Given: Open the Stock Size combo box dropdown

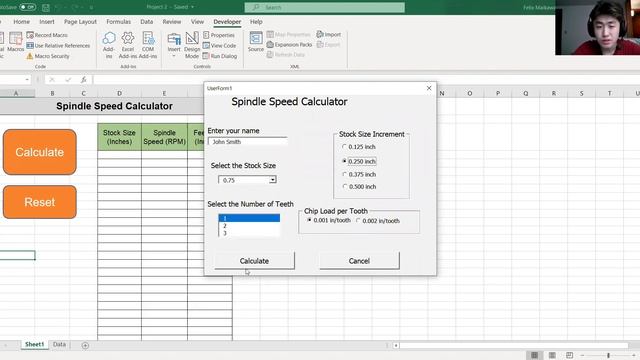Looking at the screenshot, I should [x=273, y=180].
